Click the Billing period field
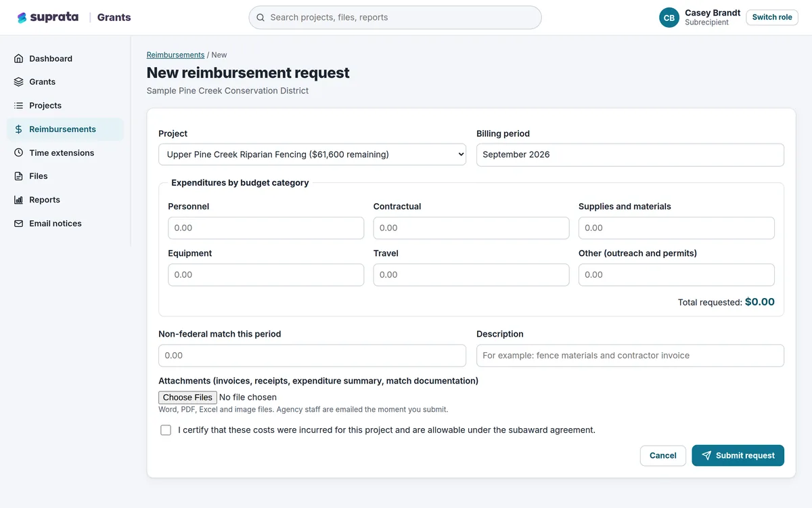Viewport: 812px width, 508px height. point(630,154)
